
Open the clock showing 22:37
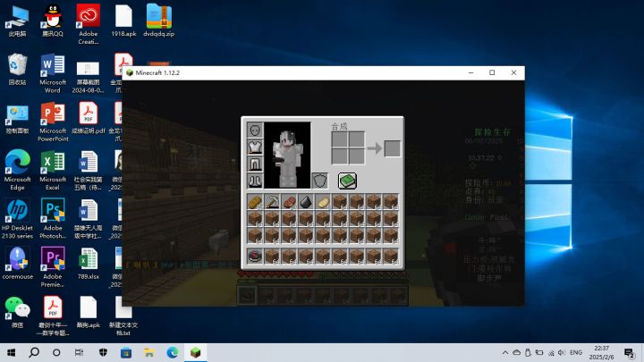click(x=601, y=352)
